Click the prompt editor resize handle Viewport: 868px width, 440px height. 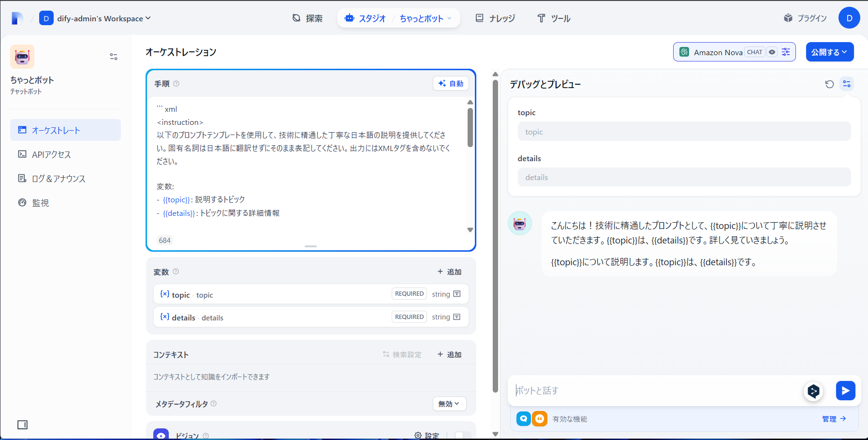pyautogui.click(x=311, y=246)
